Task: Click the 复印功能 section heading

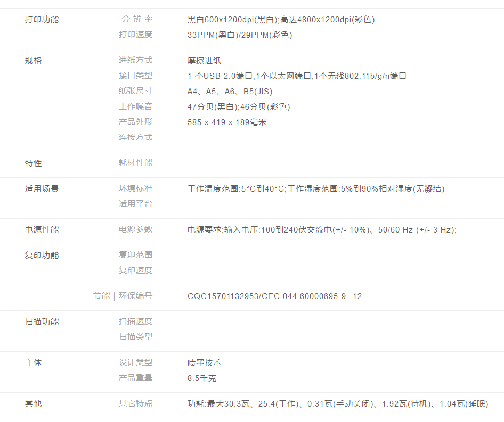Action: (x=42, y=255)
